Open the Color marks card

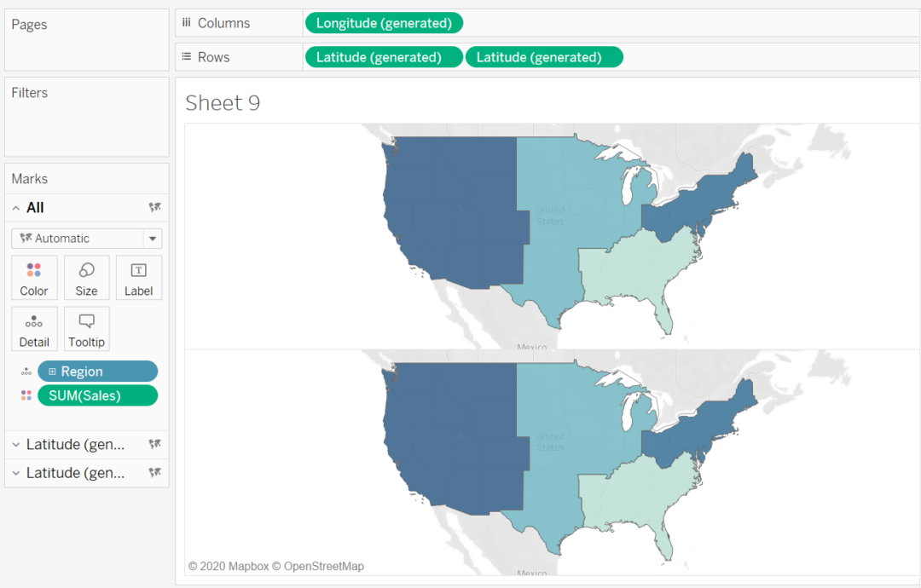click(34, 278)
